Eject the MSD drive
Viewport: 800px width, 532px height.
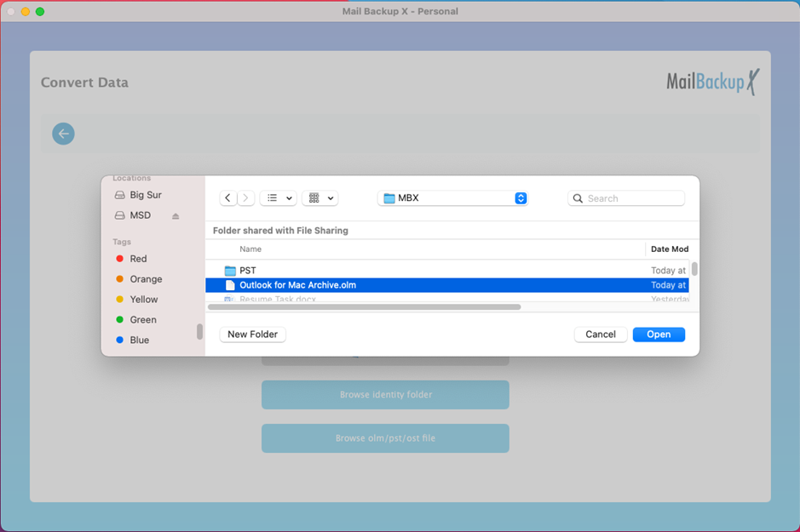176,216
